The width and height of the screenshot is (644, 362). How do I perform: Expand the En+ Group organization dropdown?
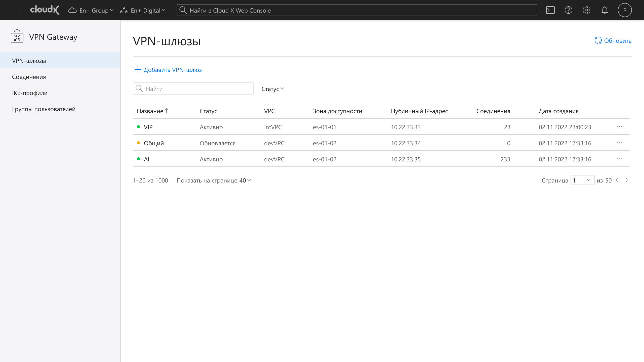click(x=91, y=10)
